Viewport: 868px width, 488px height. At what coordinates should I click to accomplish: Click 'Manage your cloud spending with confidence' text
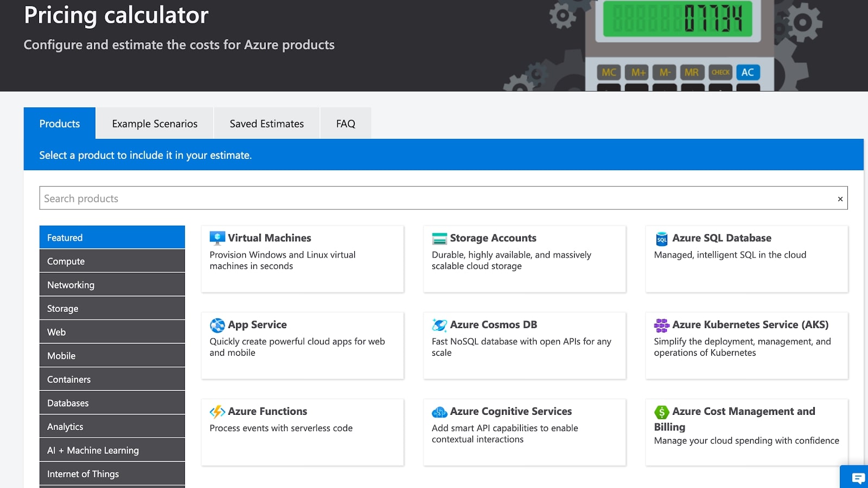pyautogui.click(x=746, y=441)
